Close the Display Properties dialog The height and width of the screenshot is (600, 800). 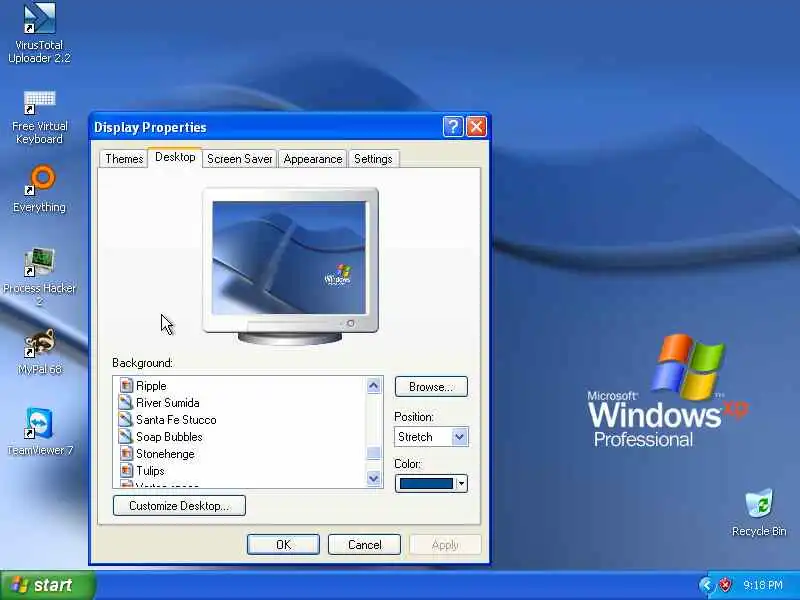pos(477,127)
